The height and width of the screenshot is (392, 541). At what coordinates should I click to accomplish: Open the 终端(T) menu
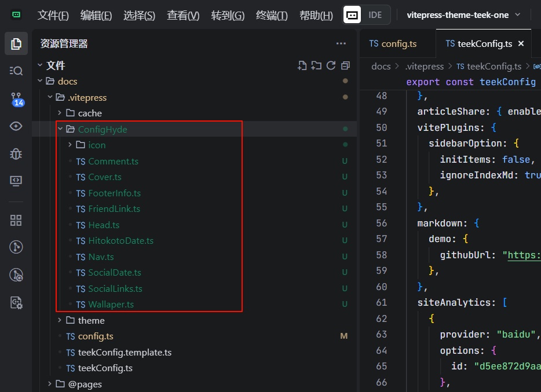pyautogui.click(x=272, y=16)
